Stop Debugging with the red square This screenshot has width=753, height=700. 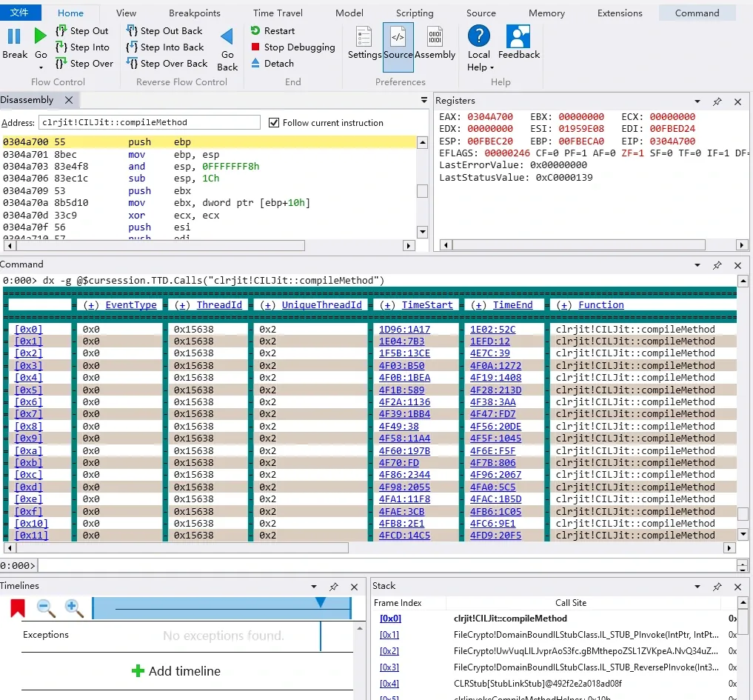pos(293,47)
